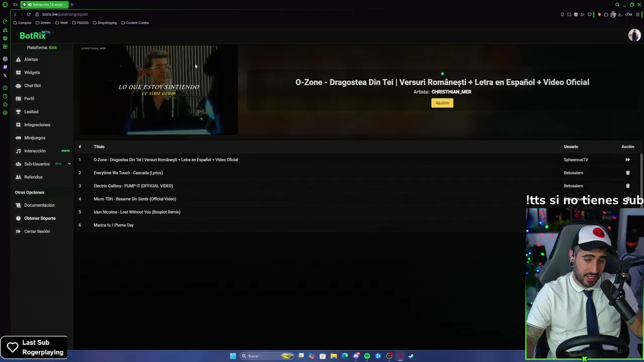Click the browser heart favorites icon
Viewport: 644px width, 362px height.
[590, 15]
